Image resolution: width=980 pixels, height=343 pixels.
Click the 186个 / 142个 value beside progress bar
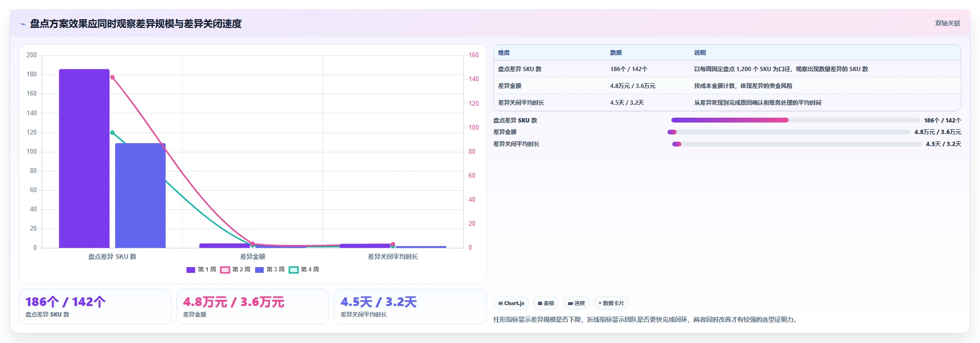942,121
